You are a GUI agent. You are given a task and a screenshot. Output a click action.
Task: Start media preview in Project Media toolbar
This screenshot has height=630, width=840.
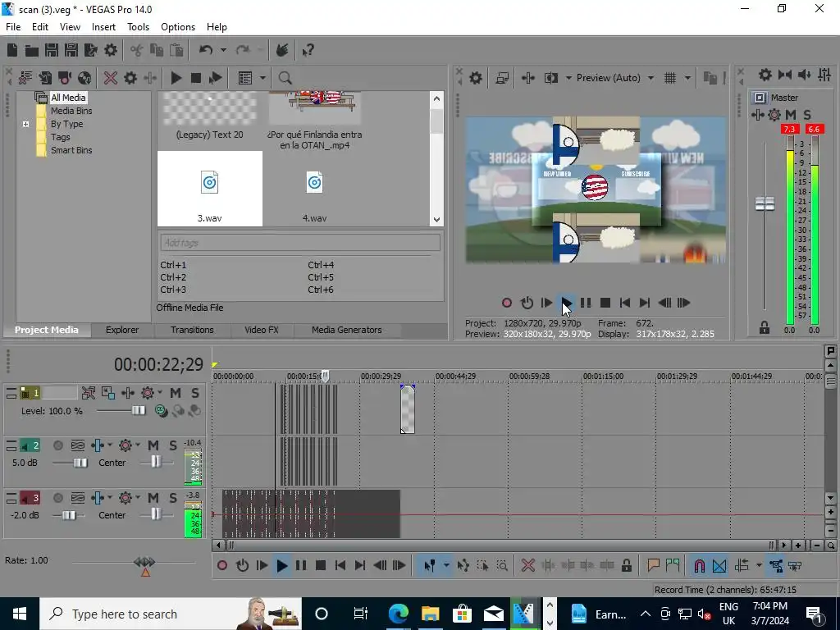pos(176,78)
